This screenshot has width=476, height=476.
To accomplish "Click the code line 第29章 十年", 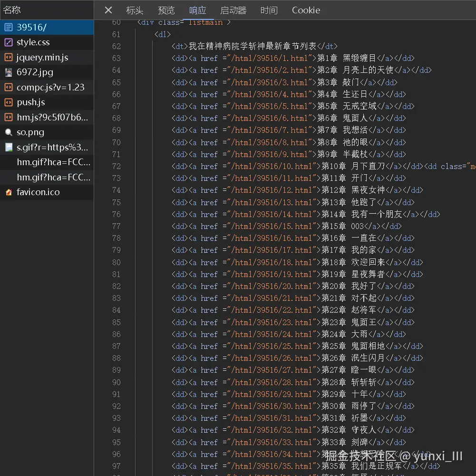I will (x=289, y=394).
